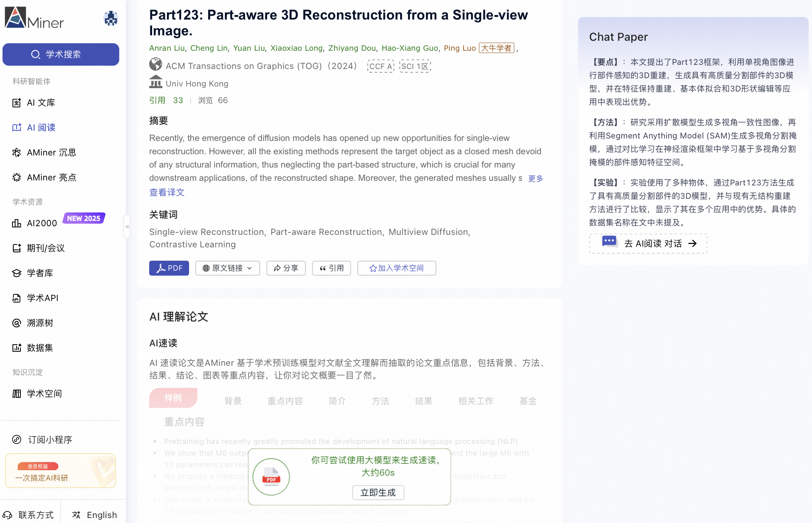Image resolution: width=812 pixels, height=523 pixels.
Task: Expand abstract with the 更多 link
Action: coord(535,178)
